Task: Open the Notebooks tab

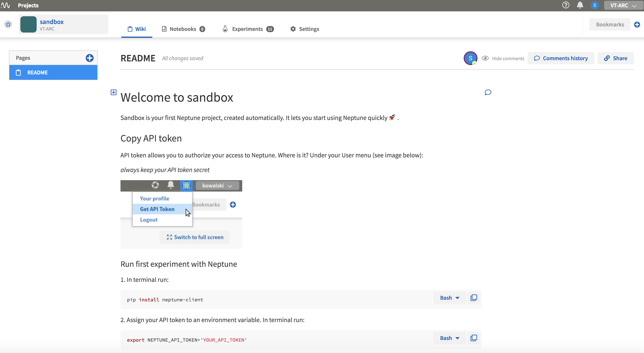Action: [183, 29]
